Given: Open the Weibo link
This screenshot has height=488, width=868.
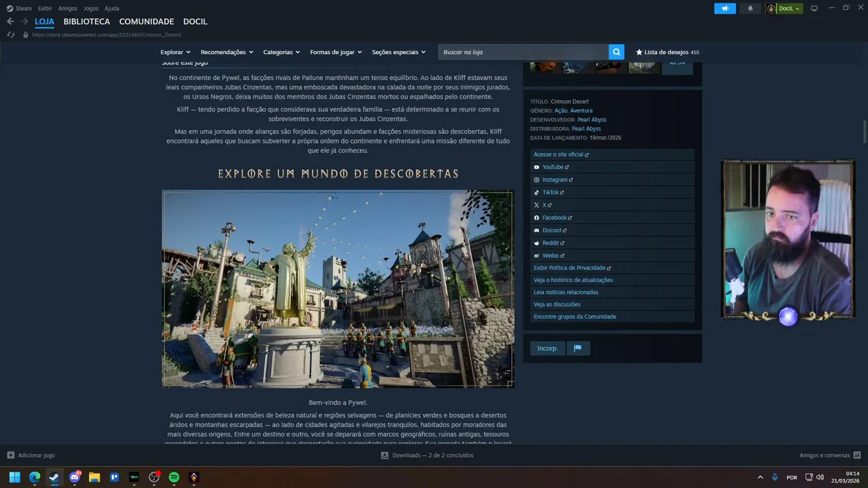Looking at the screenshot, I should coord(612,256).
